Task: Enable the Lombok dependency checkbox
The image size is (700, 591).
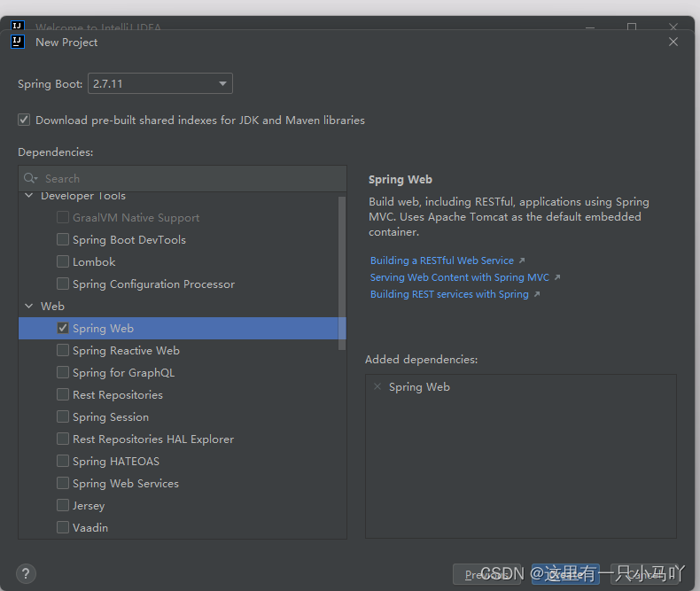Action: point(63,261)
